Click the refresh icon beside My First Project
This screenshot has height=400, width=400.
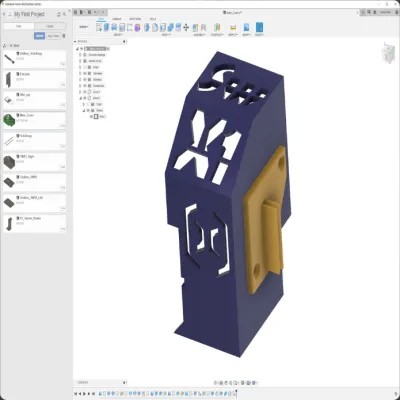coord(59,14)
